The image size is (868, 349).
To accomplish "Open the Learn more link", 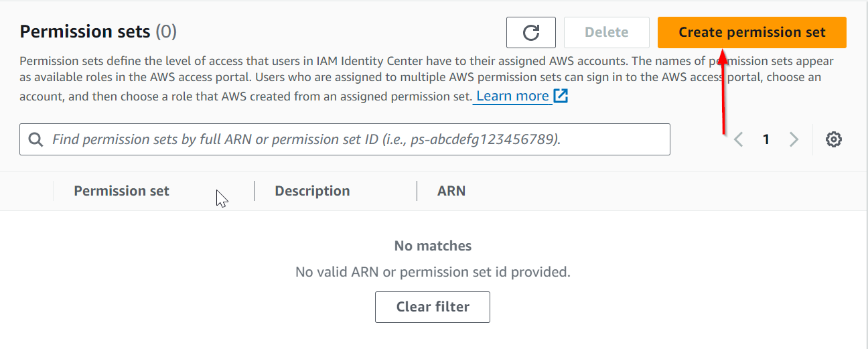I will [x=512, y=96].
